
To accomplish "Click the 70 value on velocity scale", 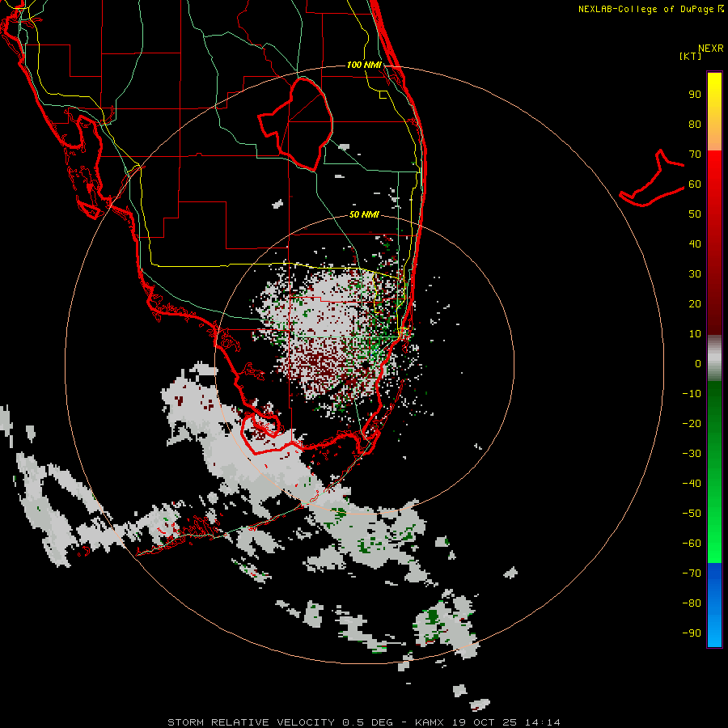I will pos(695,154).
